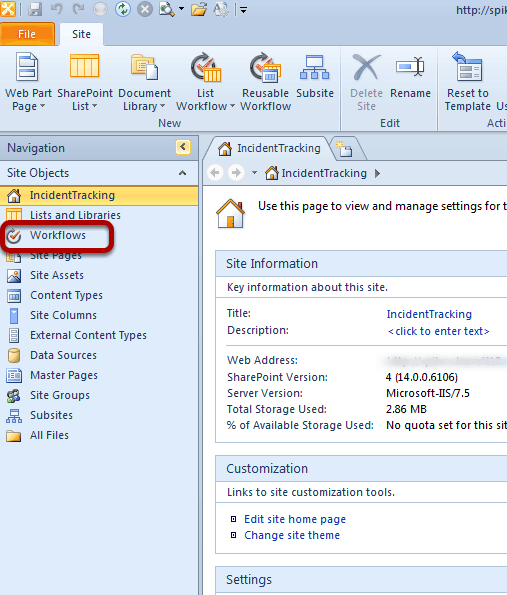507x595 pixels.
Task: Expand the breadcrumb arrow after IncidentTracking
Action: (377, 173)
